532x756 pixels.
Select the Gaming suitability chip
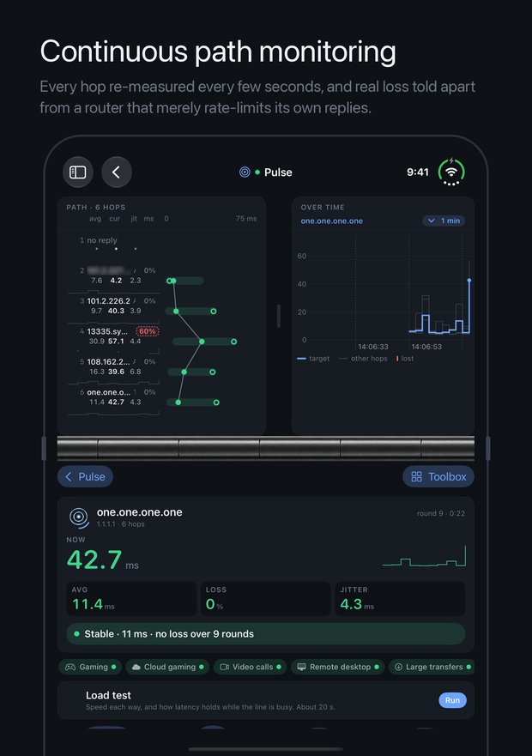pyautogui.click(x=90, y=667)
